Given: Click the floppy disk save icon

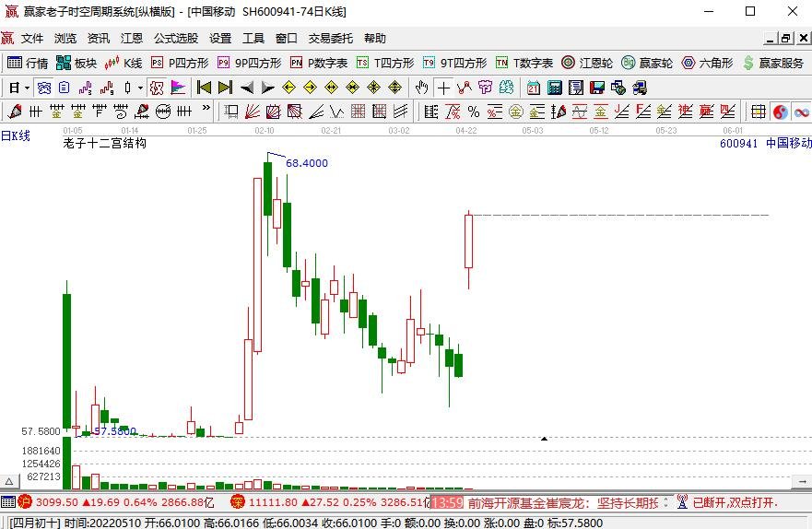Looking at the screenshot, I should coord(597,88).
